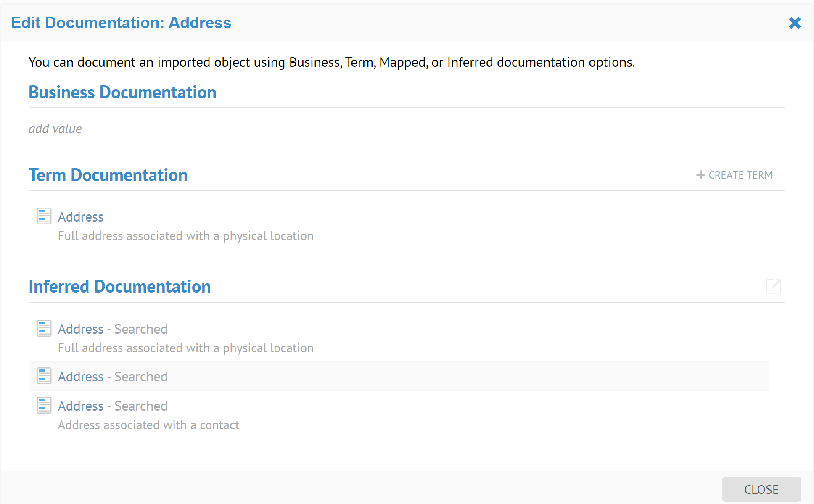Click the 'Edit Documentation: Address' dialog title
The height and width of the screenshot is (504, 814).
coord(121,23)
